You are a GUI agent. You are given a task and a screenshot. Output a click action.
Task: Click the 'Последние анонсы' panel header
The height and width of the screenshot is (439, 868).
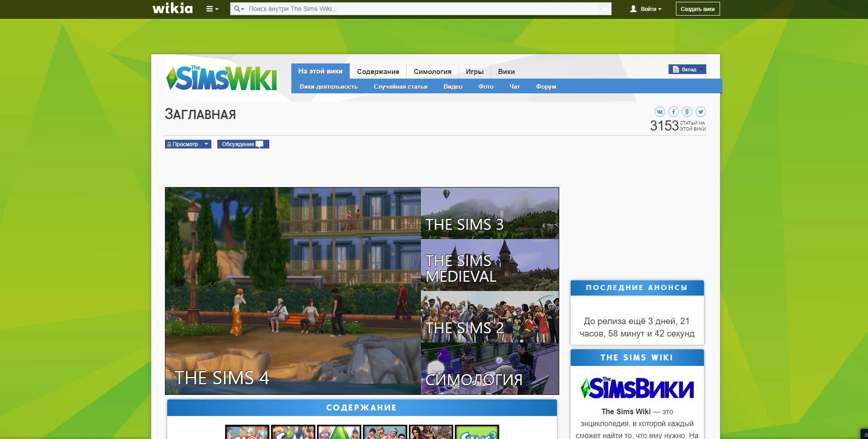tap(637, 288)
